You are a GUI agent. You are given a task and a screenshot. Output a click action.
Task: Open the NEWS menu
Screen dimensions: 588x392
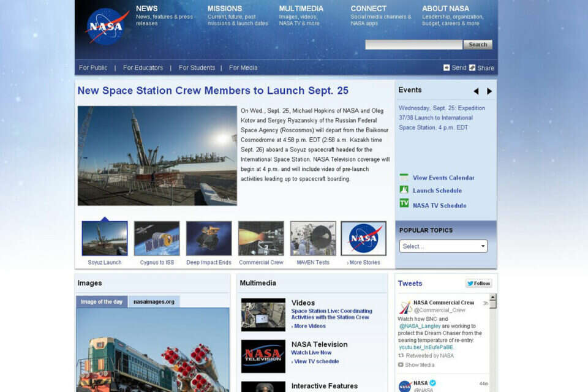[146, 8]
